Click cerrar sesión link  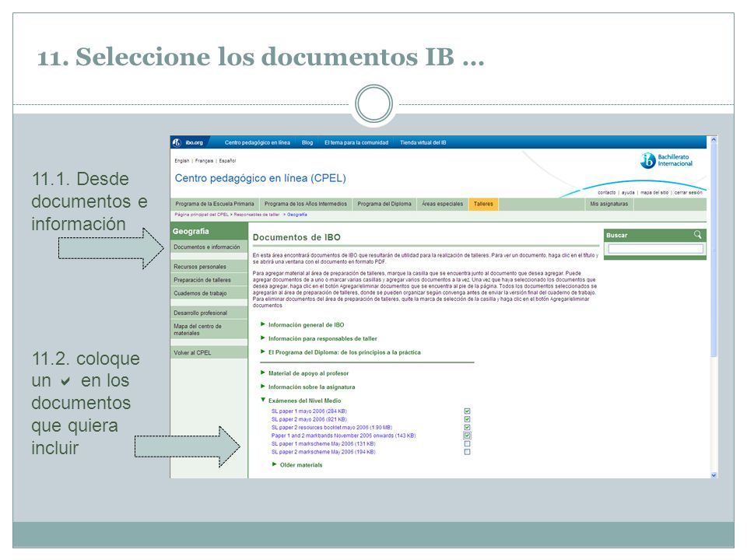pyautogui.click(x=688, y=193)
